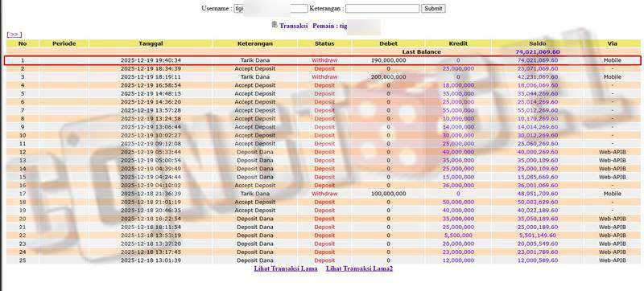644x291 pixels.
Task: Click the Last Balance 74,021,069.60 value
Action: (537, 52)
